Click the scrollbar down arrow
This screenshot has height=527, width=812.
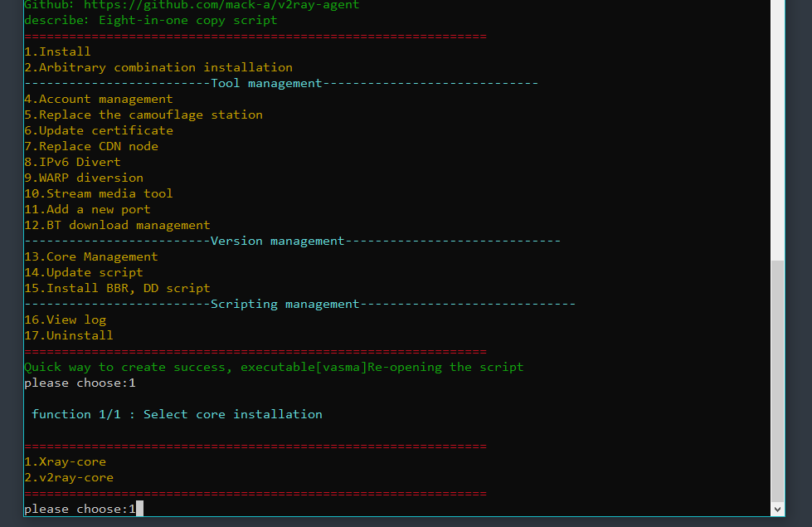tap(777, 509)
